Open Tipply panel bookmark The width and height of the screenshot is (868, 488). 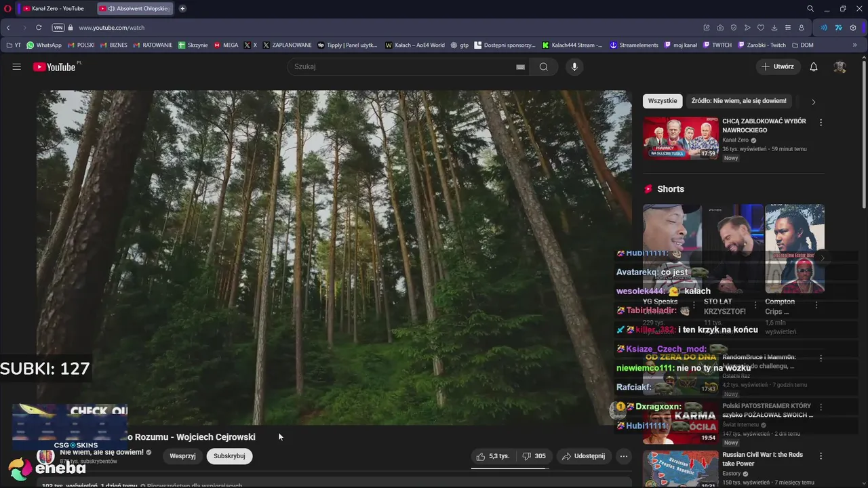tap(347, 45)
